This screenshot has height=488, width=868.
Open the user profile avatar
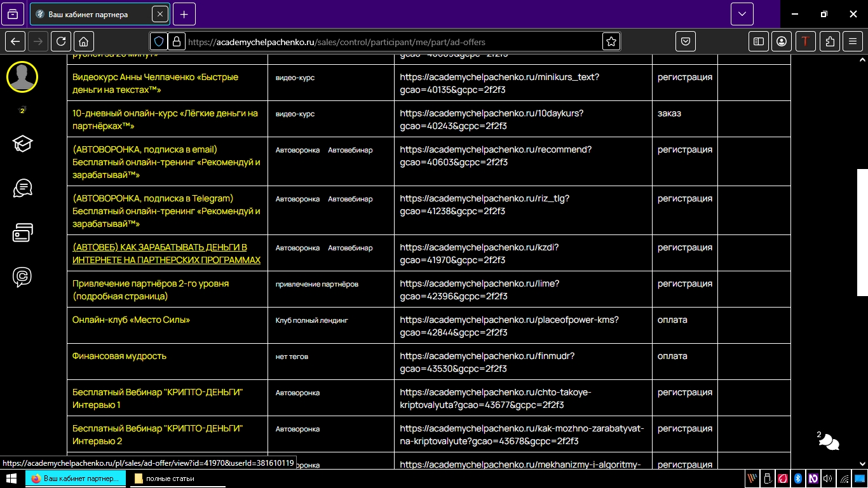22,77
